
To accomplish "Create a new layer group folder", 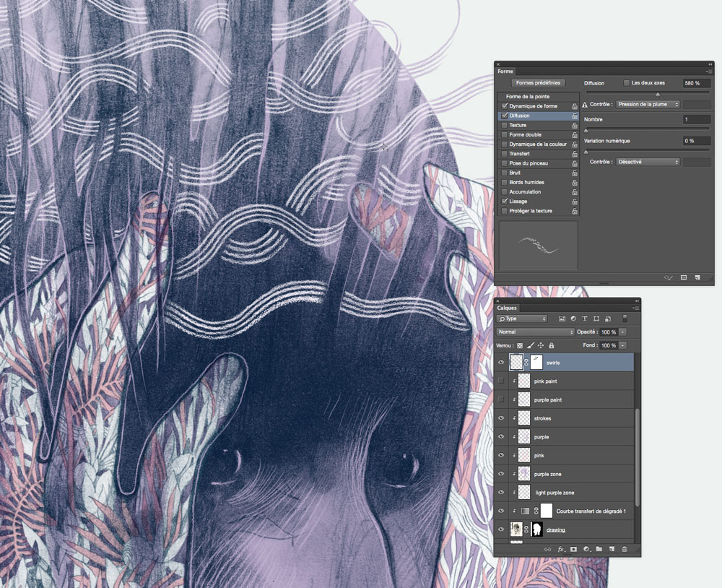I will [599, 549].
